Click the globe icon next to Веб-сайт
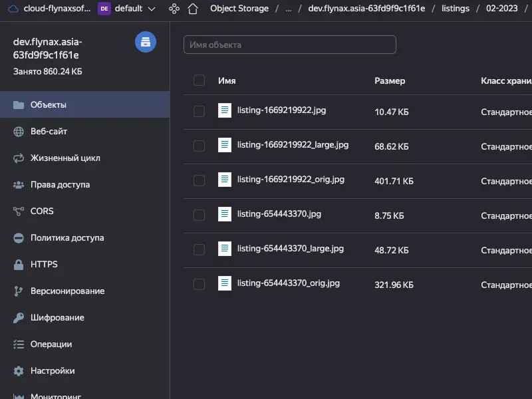 (19, 132)
